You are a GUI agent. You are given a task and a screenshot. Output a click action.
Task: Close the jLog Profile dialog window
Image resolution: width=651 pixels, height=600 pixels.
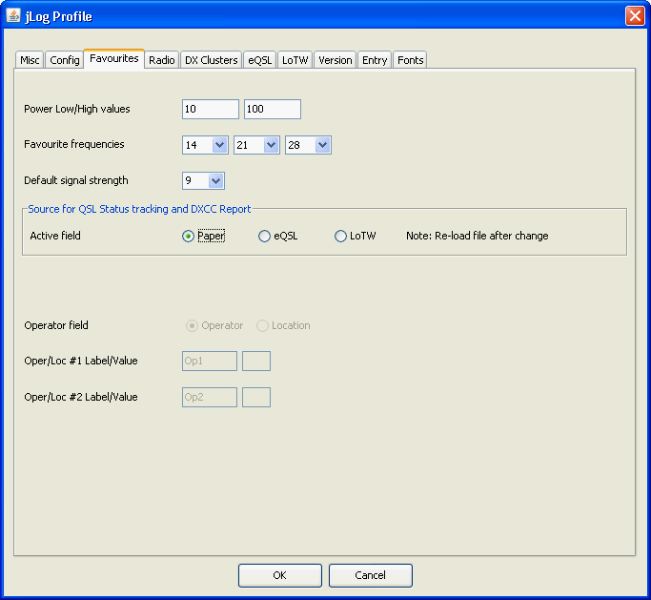click(x=636, y=14)
